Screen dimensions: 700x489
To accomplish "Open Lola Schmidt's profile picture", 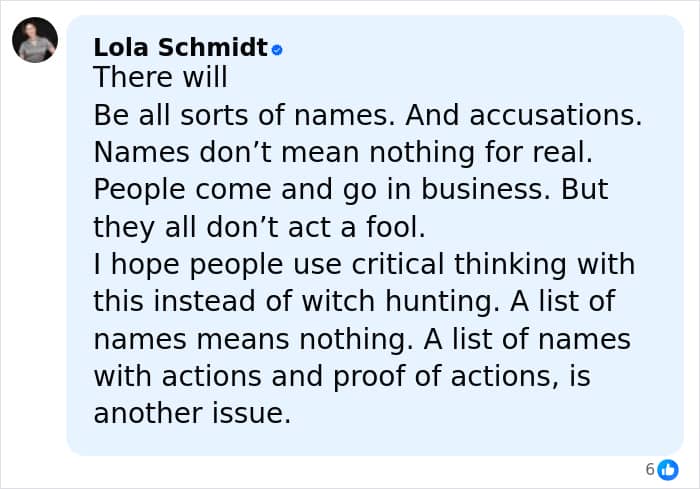I will (x=35, y=41).
